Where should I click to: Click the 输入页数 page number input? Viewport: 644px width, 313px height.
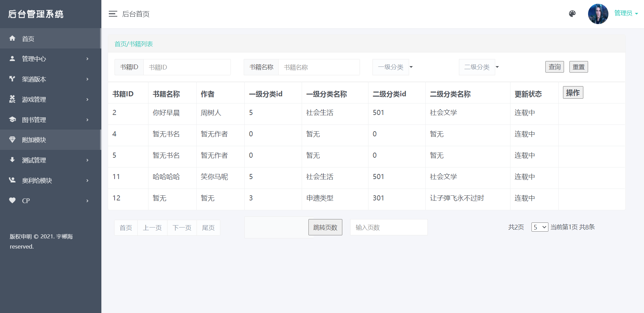[388, 227]
